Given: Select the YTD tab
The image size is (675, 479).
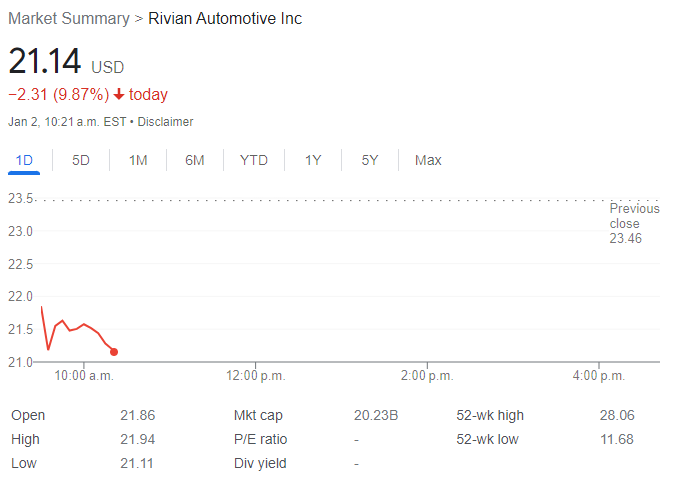Looking at the screenshot, I should pyautogui.click(x=254, y=160).
